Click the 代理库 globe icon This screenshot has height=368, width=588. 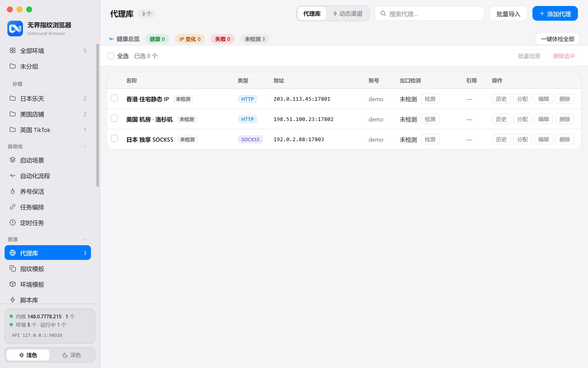13,253
